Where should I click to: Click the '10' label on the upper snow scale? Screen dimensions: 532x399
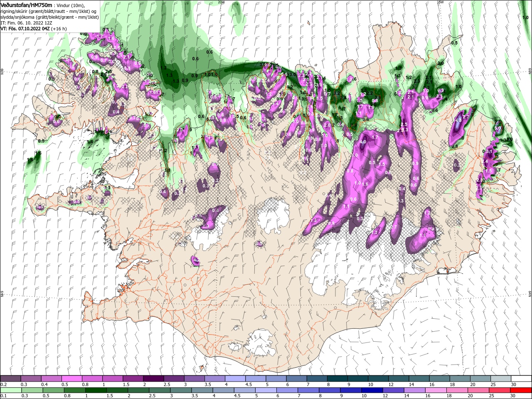tap(370, 384)
